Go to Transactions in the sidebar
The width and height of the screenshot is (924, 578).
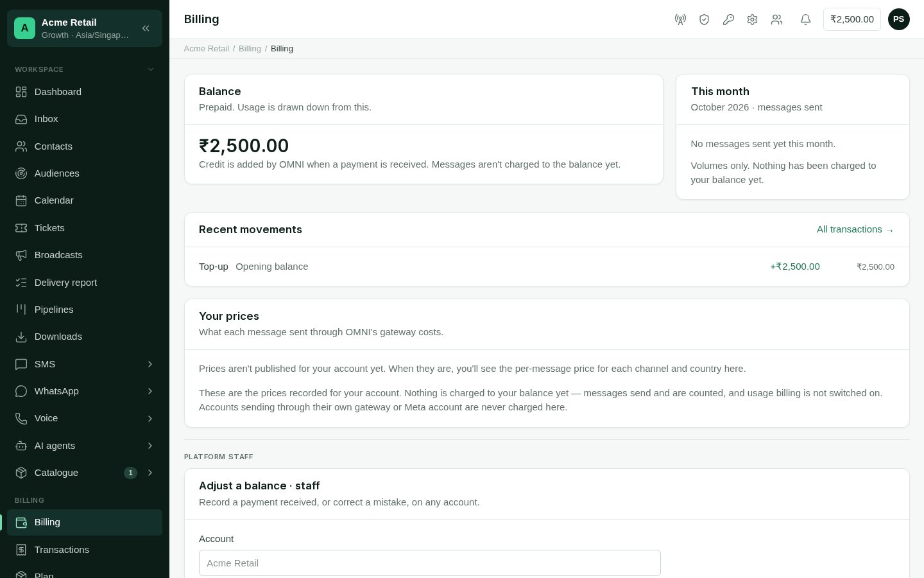point(85,550)
